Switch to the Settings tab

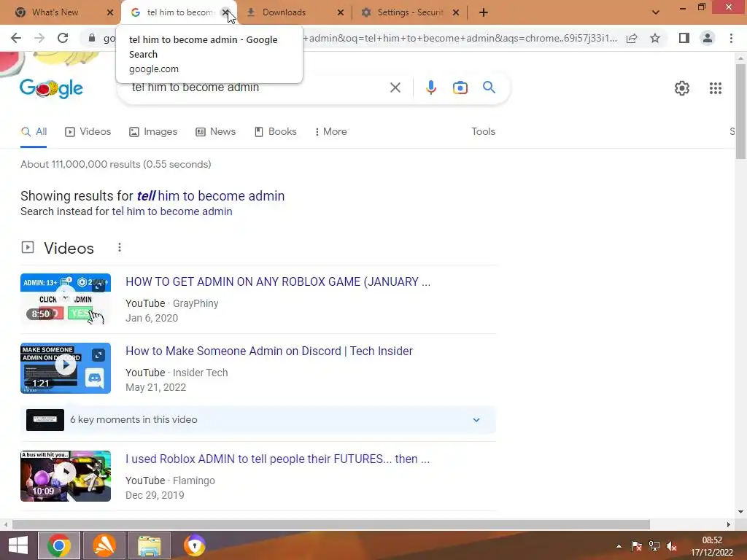click(x=410, y=12)
